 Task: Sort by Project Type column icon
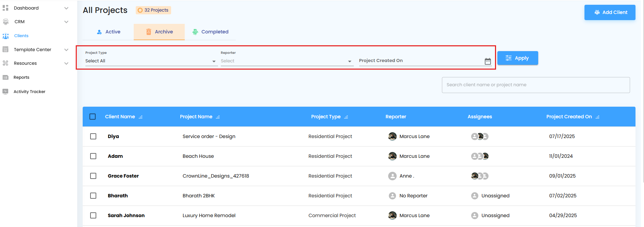click(346, 117)
